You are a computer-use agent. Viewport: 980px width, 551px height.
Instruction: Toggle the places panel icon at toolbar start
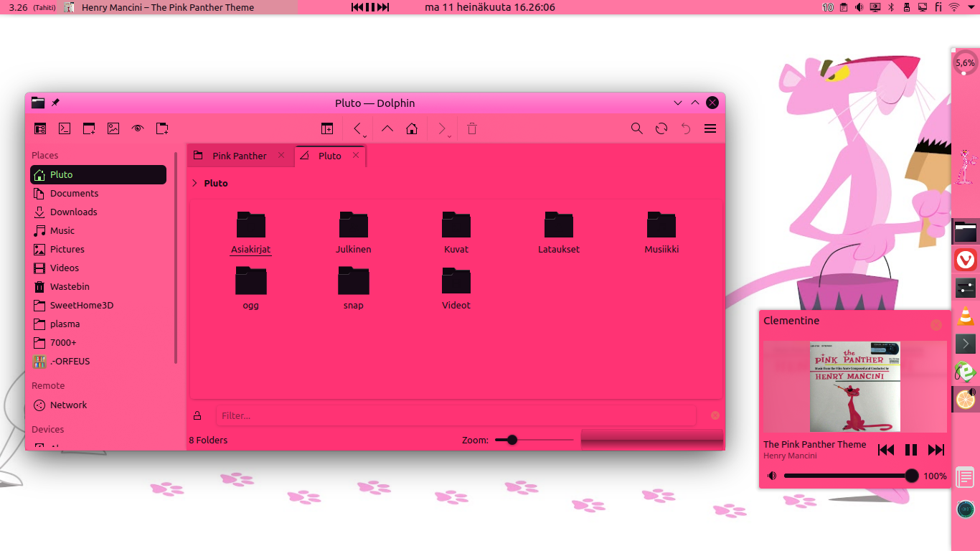(40, 128)
